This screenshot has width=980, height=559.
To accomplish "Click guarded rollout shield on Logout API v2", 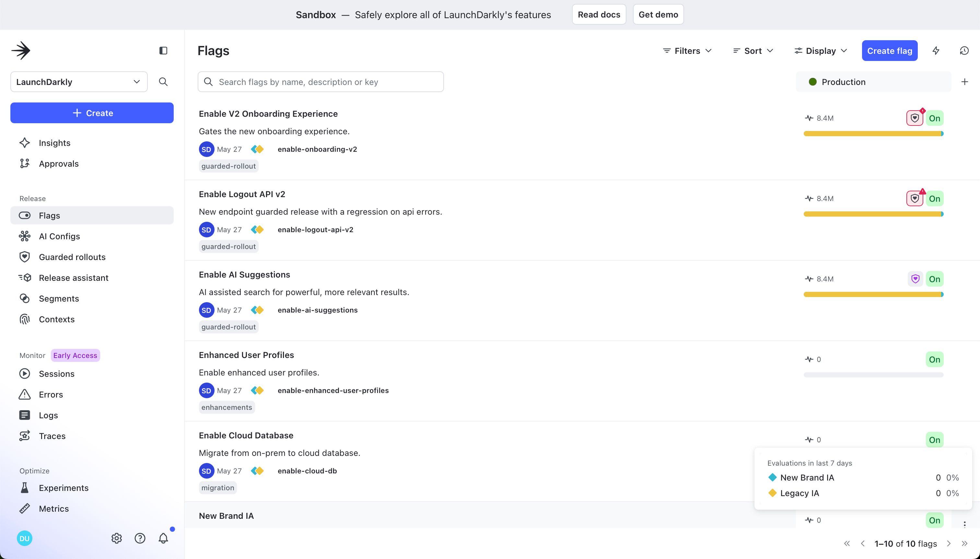I will click(915, 198).
